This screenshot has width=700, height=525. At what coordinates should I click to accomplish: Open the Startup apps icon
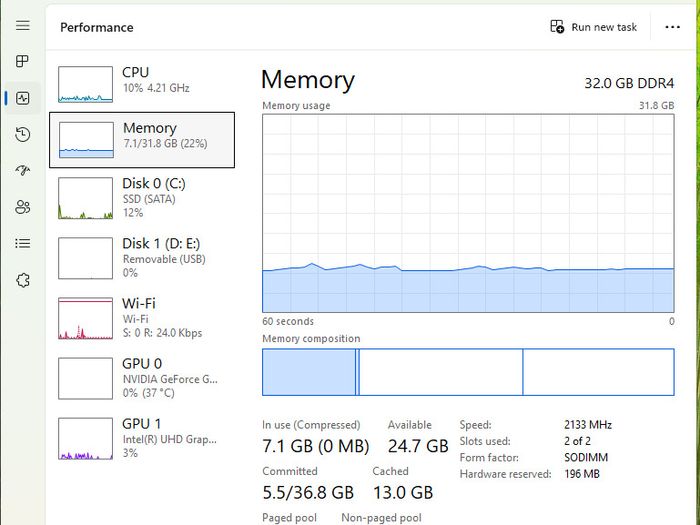click(23, 170)
